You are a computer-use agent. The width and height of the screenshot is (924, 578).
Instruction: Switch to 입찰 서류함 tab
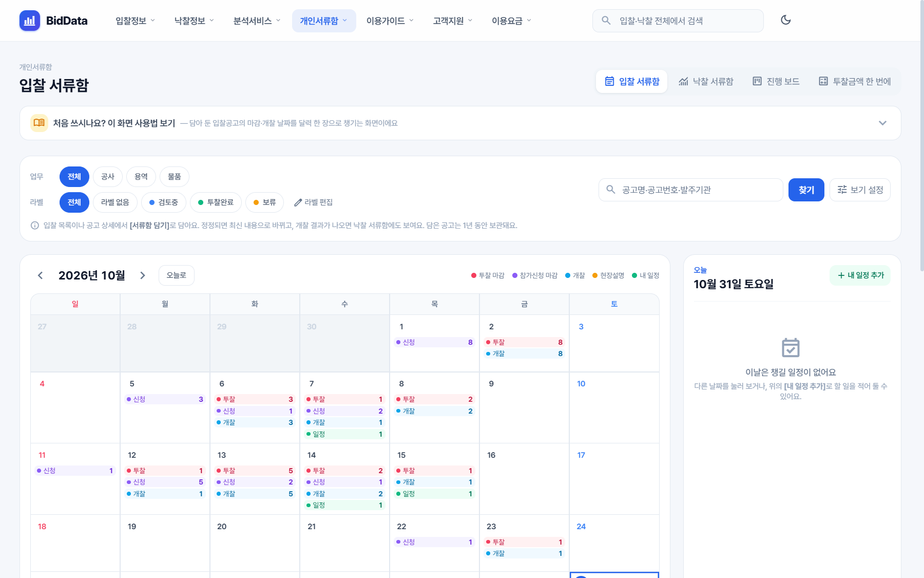[x=631, y=81]
